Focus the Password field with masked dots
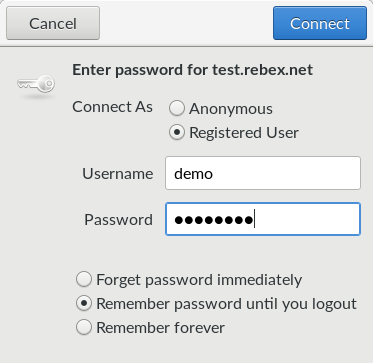 point(263,219)
